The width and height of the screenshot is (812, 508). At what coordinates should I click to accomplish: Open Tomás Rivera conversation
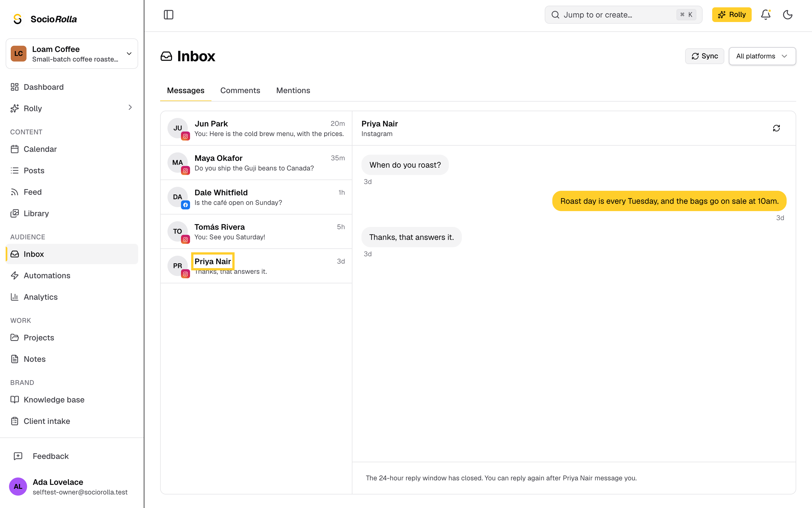pyautogui.click(x=256, y=231)
